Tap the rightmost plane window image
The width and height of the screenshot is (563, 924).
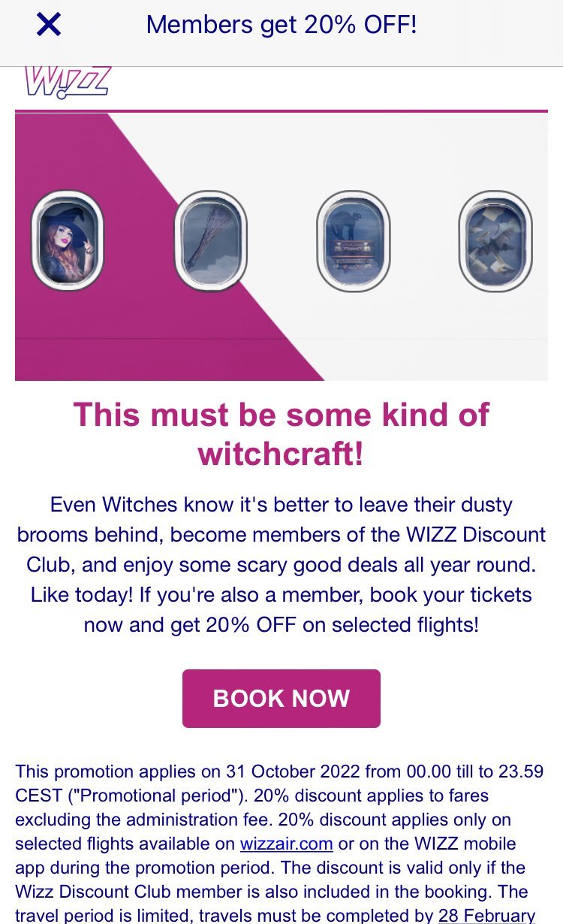tap(495, 240)
